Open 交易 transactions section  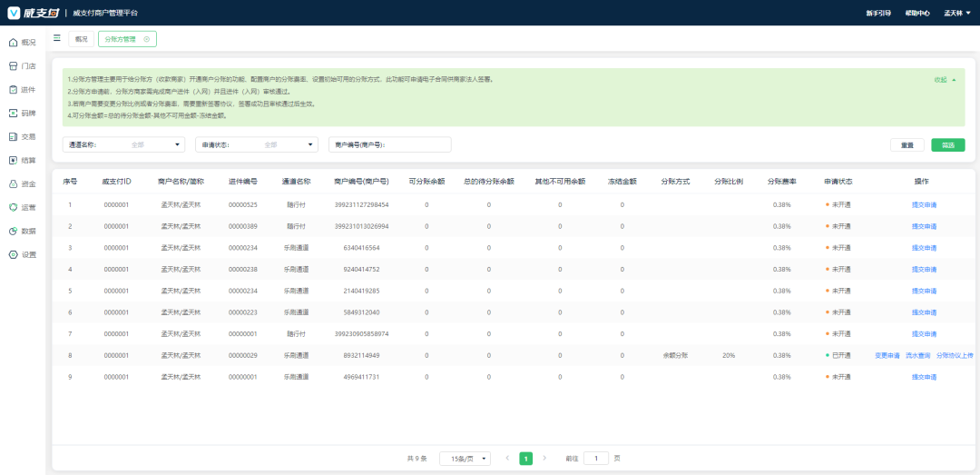[x=22, y=137]
